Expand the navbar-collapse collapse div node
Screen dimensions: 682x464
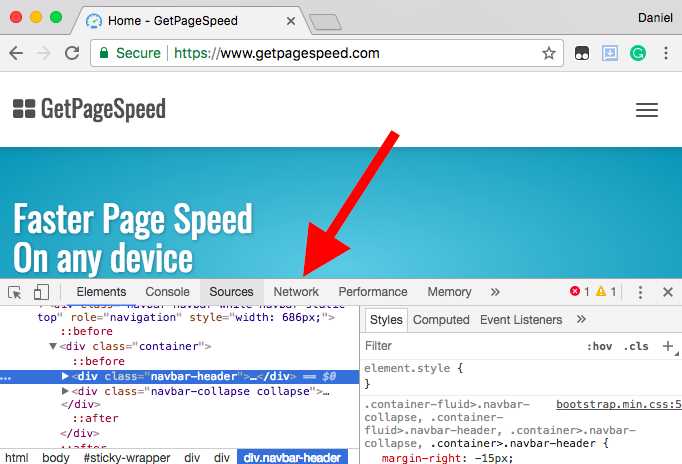coord(65,391)
